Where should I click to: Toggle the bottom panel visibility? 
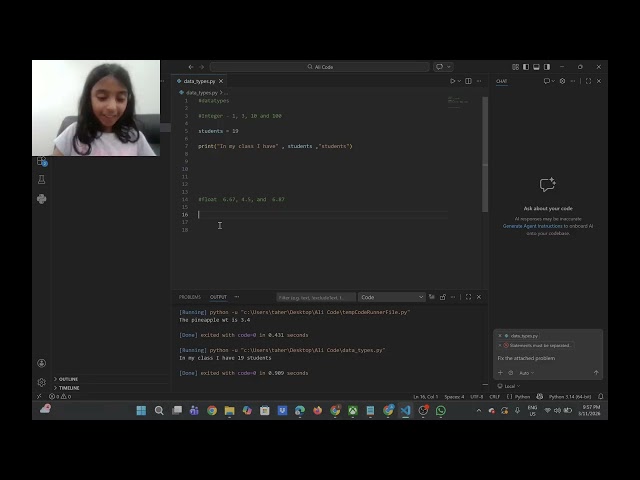pos(536,67)
